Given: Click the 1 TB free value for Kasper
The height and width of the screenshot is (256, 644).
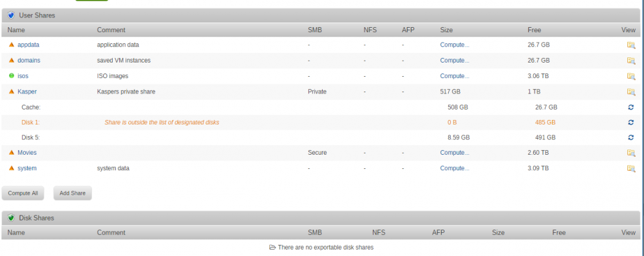Looking at the screenshot, I should (534, 92).
